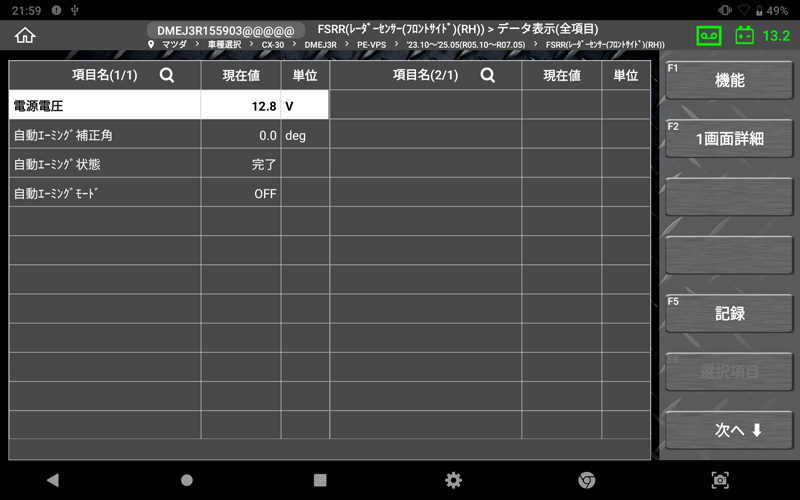Take screenshot with camera capture icon
The width and height of the screenshot is (800, 500).
click(720, 480)
